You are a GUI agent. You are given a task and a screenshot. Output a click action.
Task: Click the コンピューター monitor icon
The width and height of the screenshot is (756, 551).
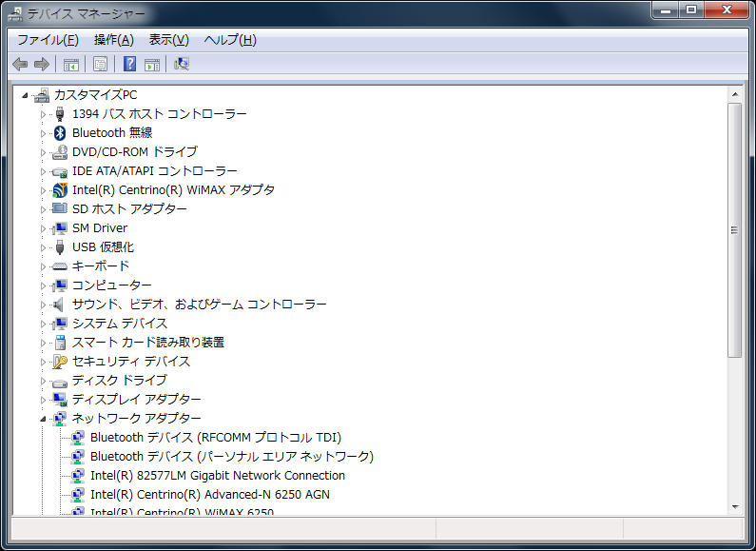pos(60,285)
